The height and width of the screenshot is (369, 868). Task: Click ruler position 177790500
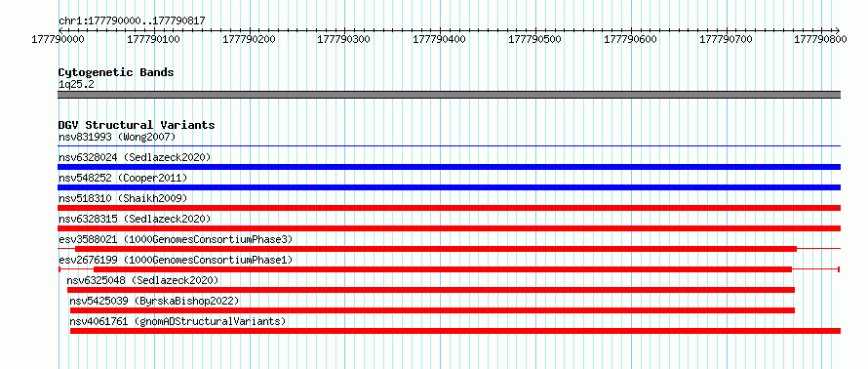[535, 39]
